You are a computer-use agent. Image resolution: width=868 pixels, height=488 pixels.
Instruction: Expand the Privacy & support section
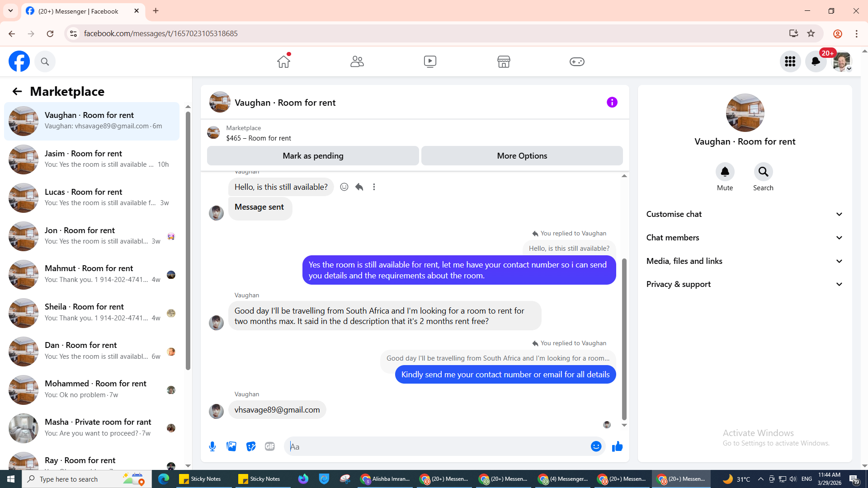pyautogui.click(x=745, y=284)
